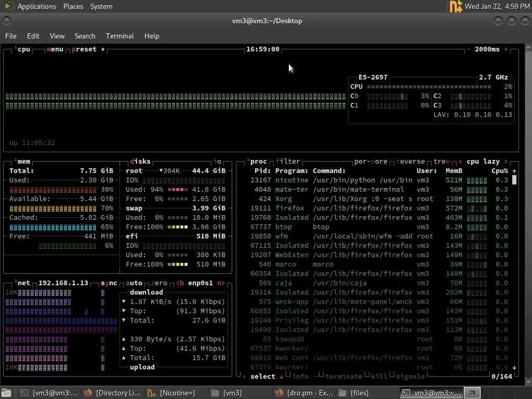Viewport: 532px width, 399px height.
Task: Switch to next network interface arrow
Action: click(x=221, y=283)
